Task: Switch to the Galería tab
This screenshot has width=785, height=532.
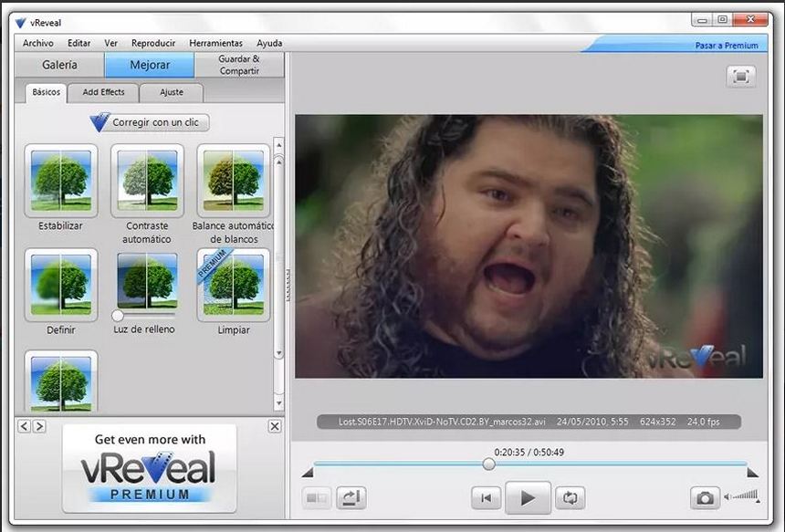Action: [x=59, y=65]
